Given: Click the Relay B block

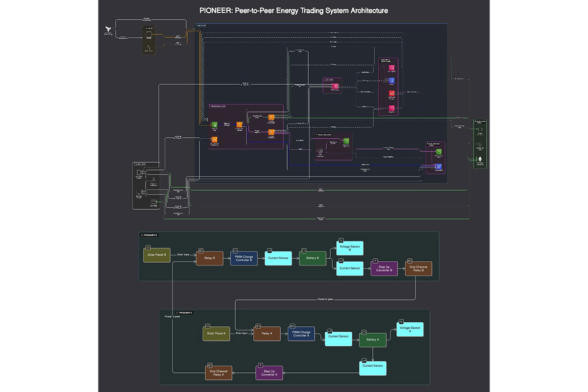Looking at the screenshot, I should tap(210, 258).
